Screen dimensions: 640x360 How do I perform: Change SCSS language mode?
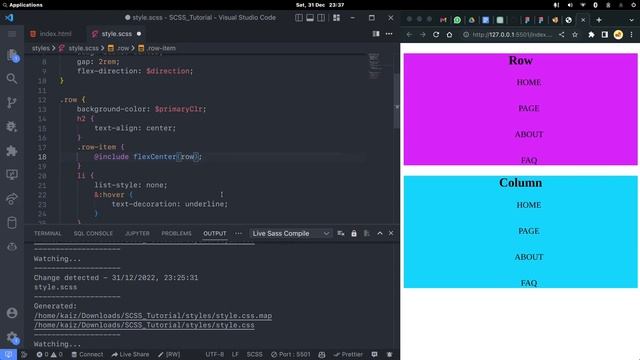[x=254, y=354]
